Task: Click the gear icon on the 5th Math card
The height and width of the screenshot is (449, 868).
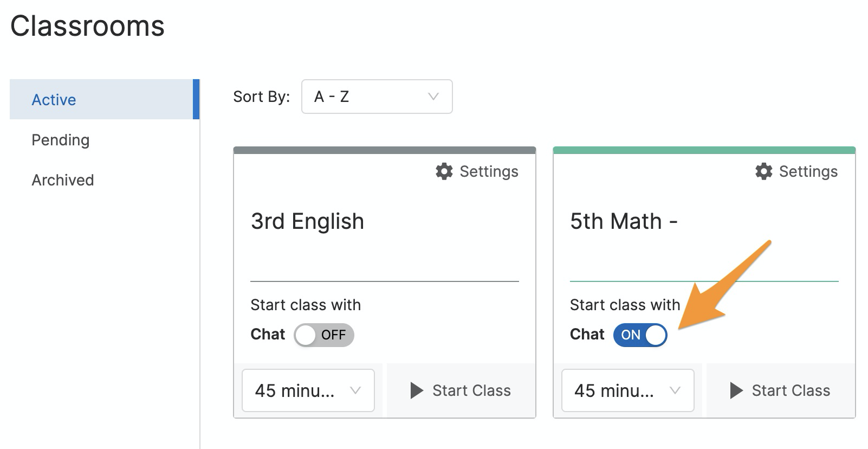Action: 764,171
